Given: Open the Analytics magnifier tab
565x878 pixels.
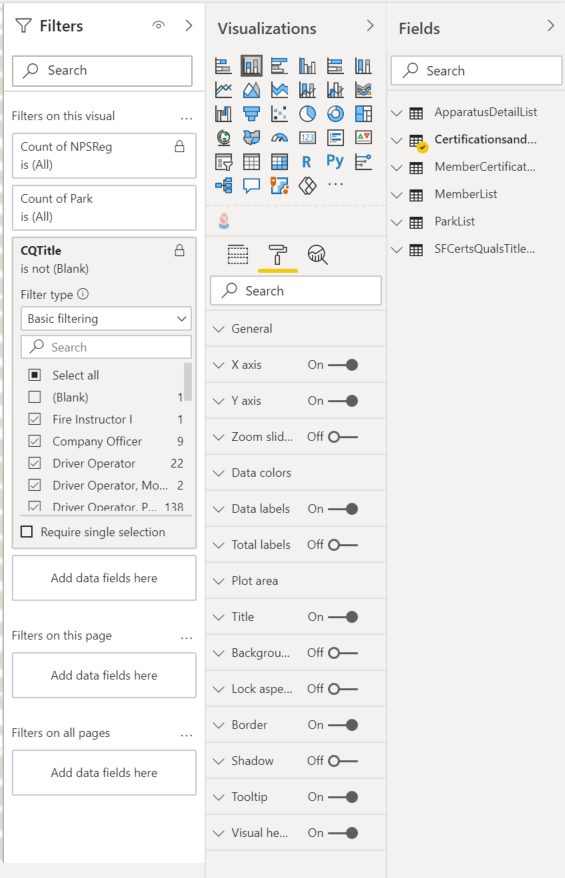Looking at the screenshot, I should pos(317,255).
